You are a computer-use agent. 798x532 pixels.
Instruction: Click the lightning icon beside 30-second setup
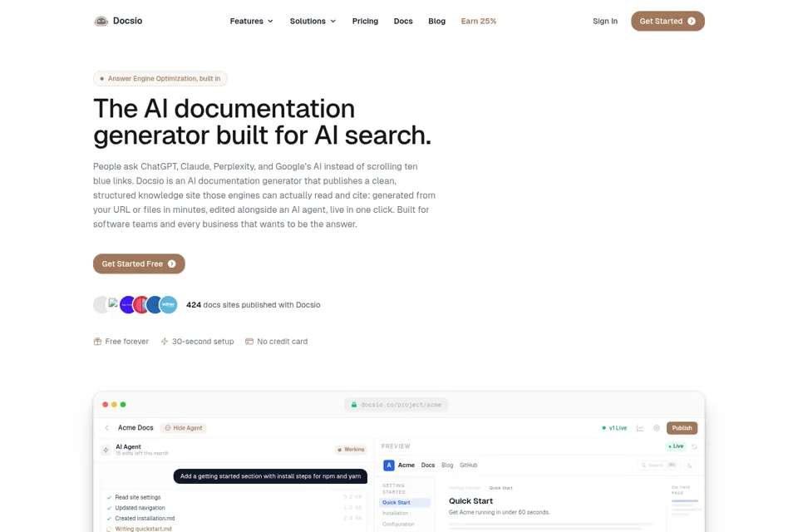click(x=165, y=342)
